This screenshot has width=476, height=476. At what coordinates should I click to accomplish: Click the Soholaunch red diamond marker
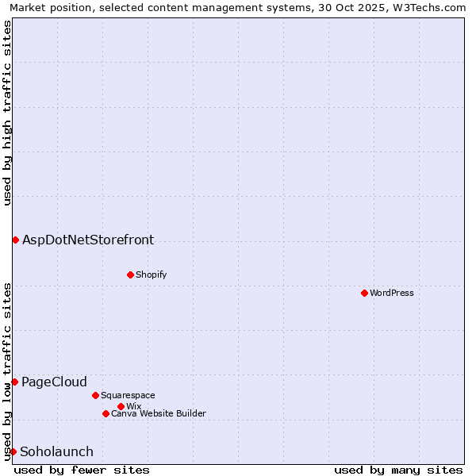click(13, 451)
